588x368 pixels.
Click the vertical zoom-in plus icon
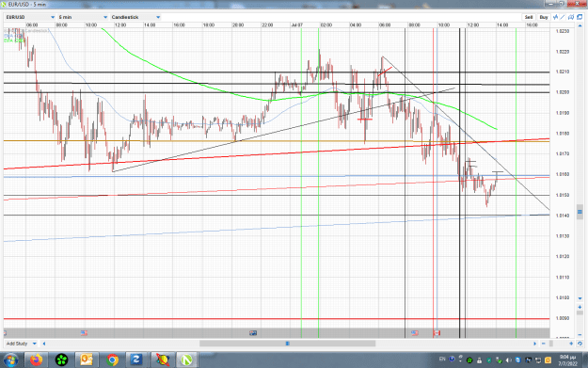point(580,307)
